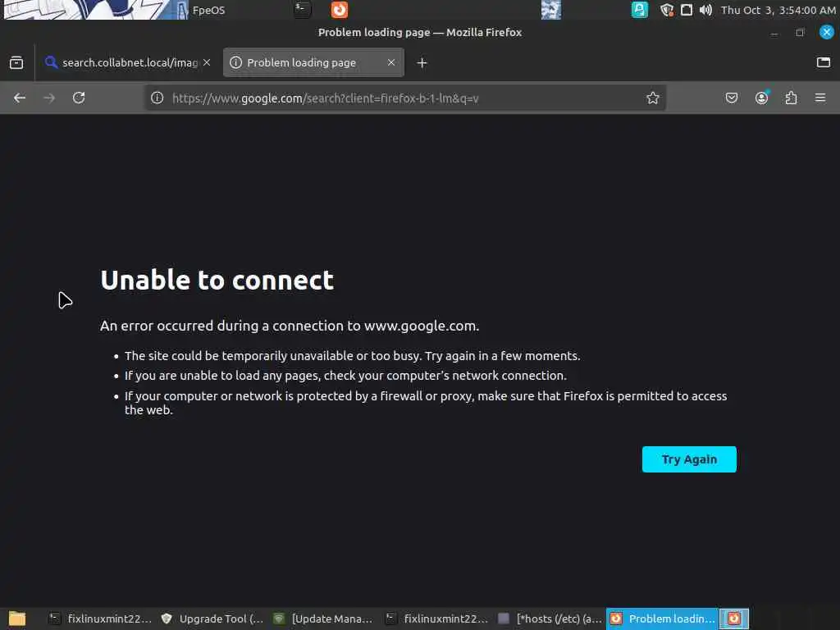Reload the current page
840x630 pixels.
click(x=79, y=98)
